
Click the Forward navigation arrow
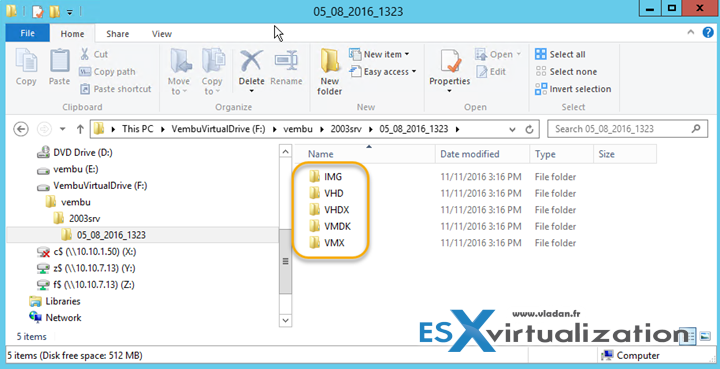[44, 129]
